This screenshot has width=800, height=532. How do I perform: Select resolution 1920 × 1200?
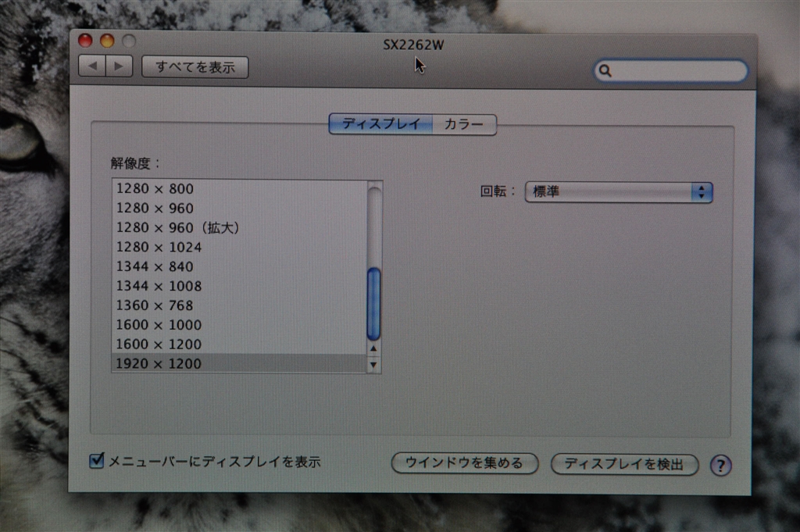pos(239,363)
